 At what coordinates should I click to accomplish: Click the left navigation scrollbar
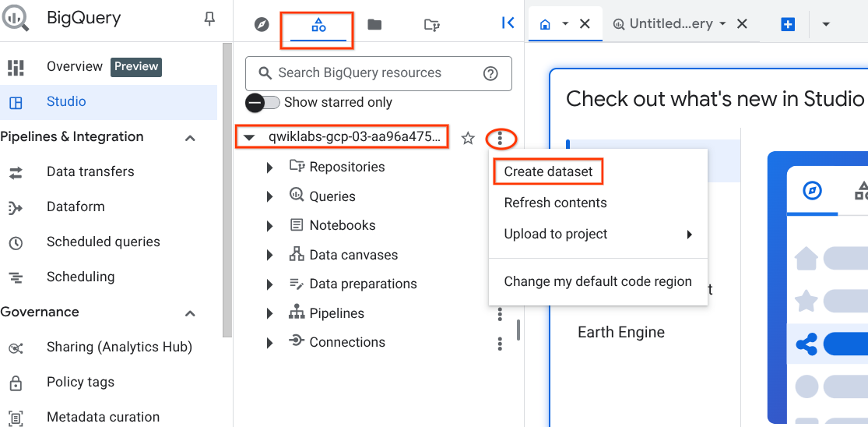[227, 189]
